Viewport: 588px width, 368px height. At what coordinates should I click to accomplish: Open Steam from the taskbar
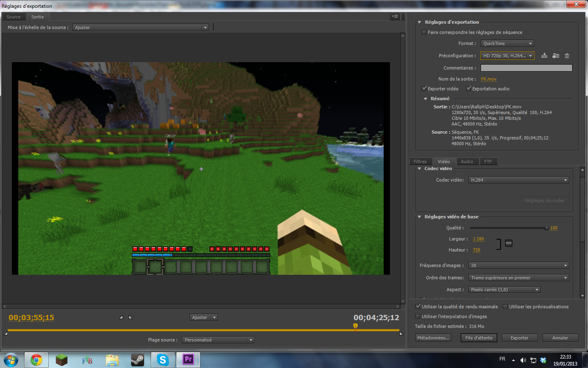click(138, 360)
